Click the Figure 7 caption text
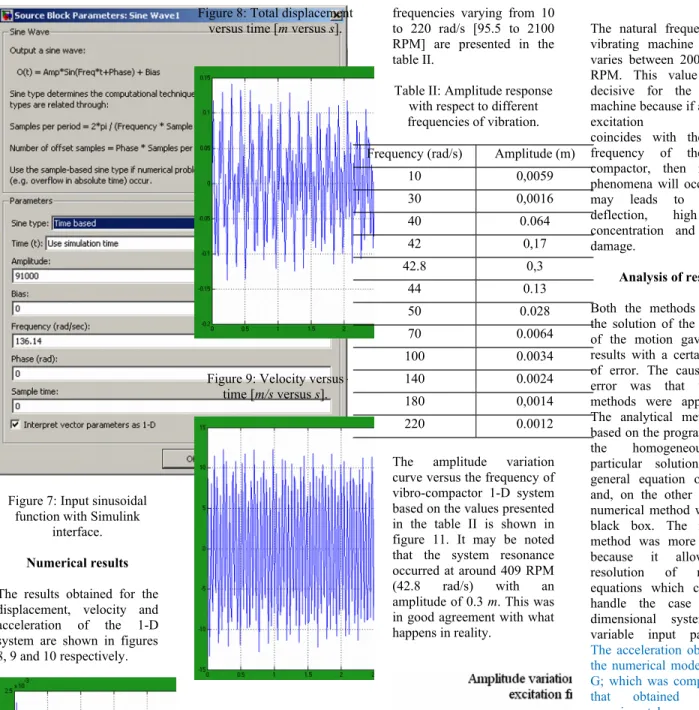This screenshot has width=699, height=710. point(77,516)
